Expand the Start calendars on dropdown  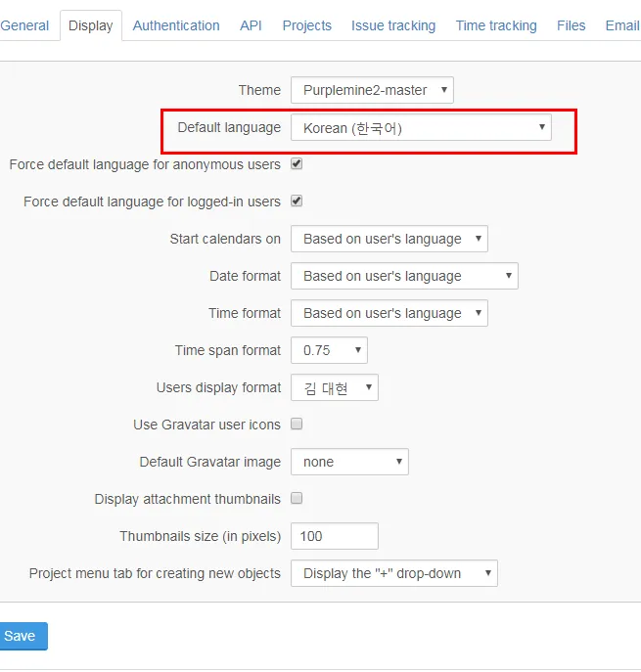pos(389,239)
